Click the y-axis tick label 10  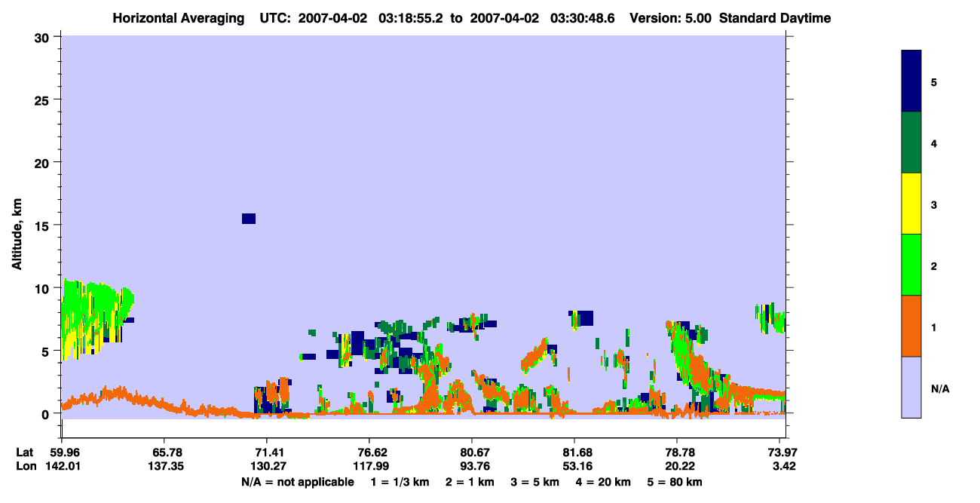tap(44, 288)
